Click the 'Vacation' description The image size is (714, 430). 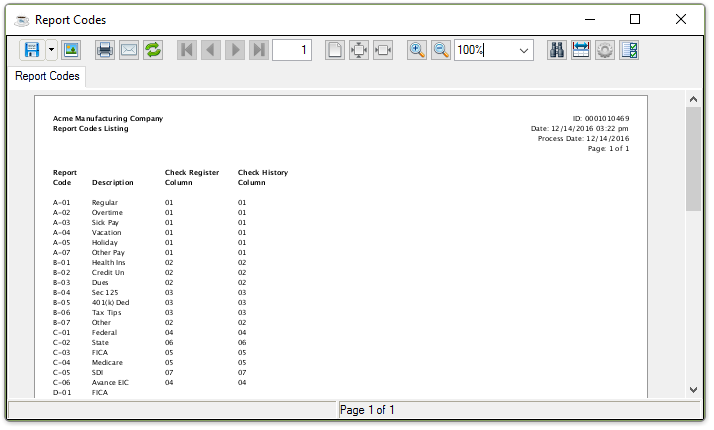pyautogui.click(x=107, y=233)
